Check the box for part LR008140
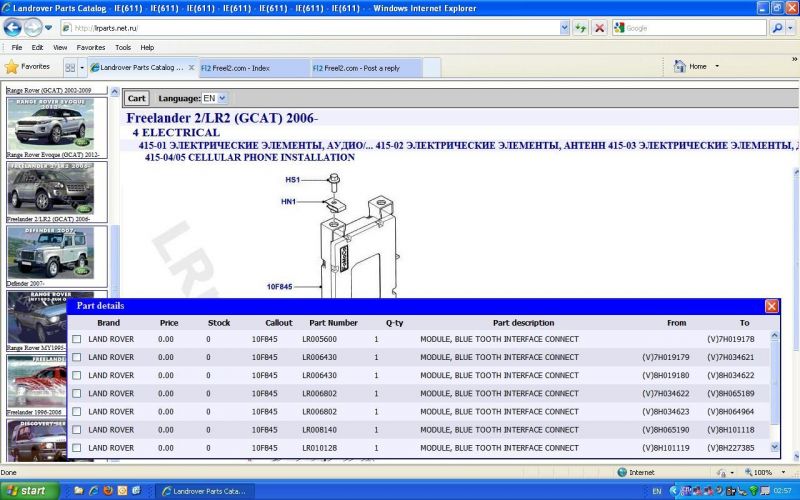 coord(77,430)
